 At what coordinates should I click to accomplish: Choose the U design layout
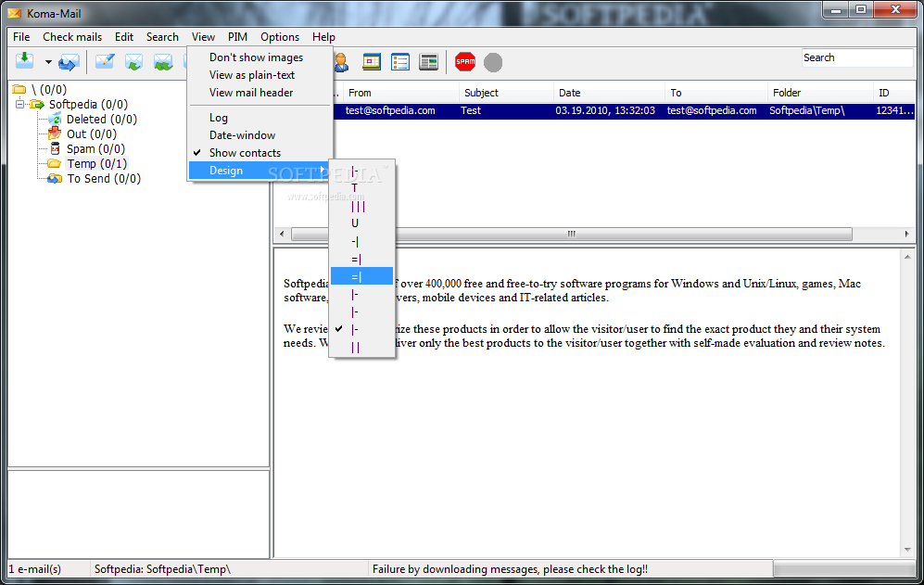click(361, 223)
